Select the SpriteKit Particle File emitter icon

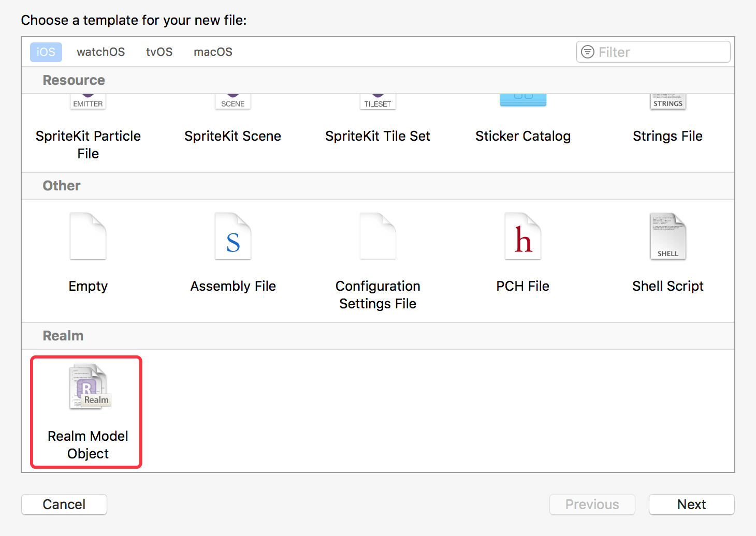pyautogui.click(x=88, y=101)
